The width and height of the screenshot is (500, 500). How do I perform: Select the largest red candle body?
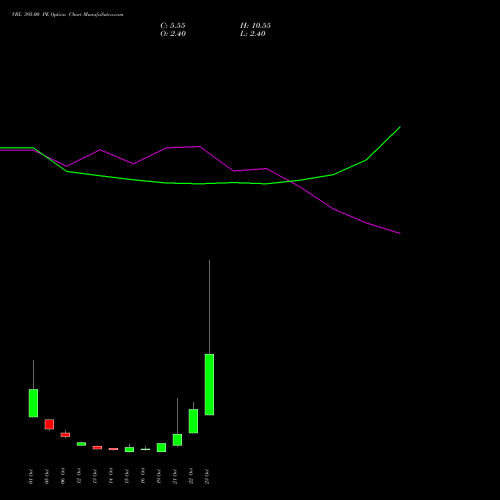tap(49, 424)
